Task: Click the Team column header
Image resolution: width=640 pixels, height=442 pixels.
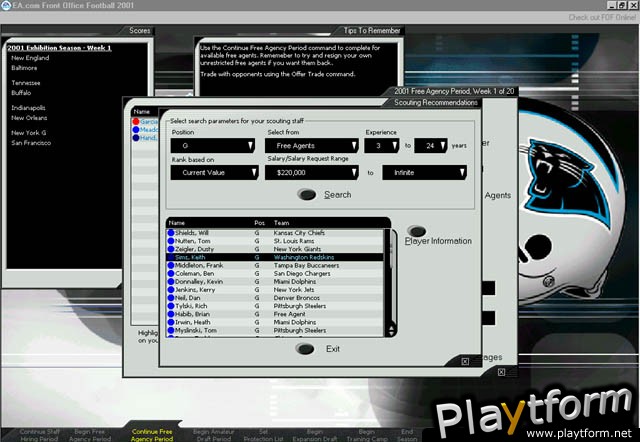Action: 282,223
